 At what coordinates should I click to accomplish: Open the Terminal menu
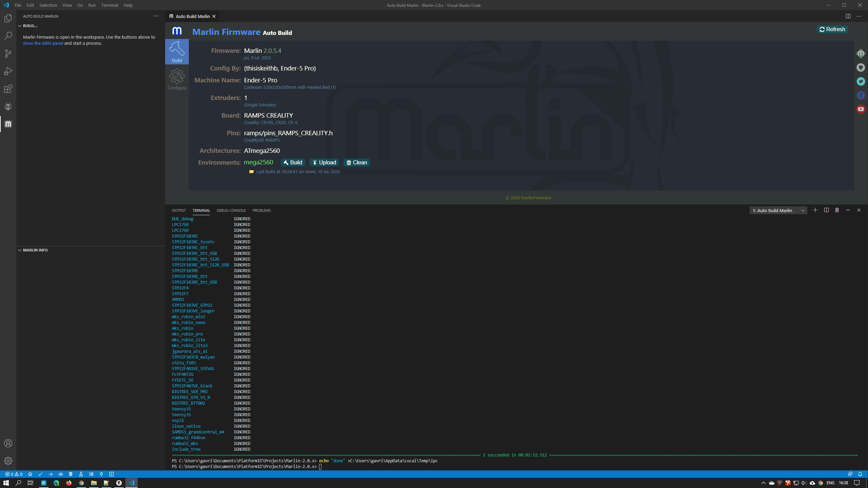[x=110, y=5]
